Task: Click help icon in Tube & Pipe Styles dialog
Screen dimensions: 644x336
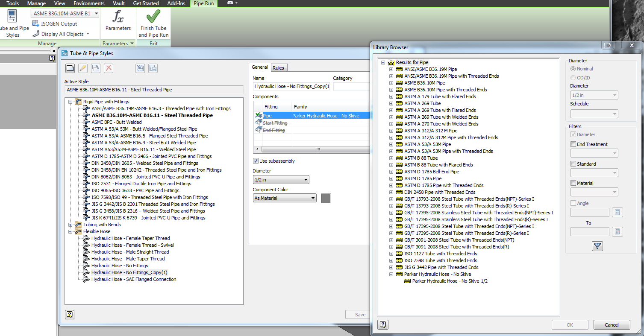Action: (70, 315)
